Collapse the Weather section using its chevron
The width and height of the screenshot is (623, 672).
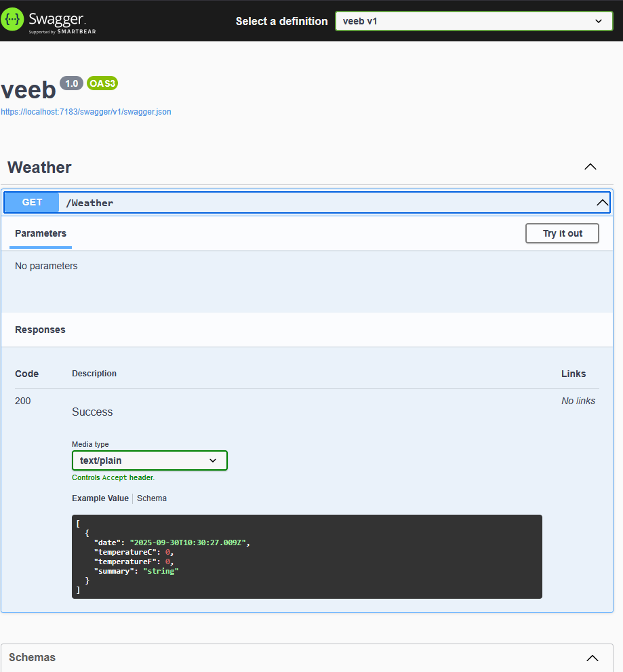point(590,167)
